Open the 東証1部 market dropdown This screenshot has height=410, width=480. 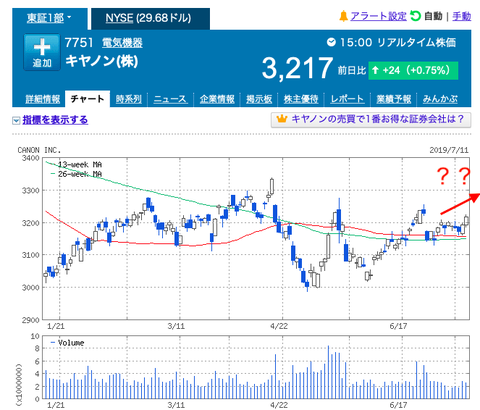coord(49,18)
